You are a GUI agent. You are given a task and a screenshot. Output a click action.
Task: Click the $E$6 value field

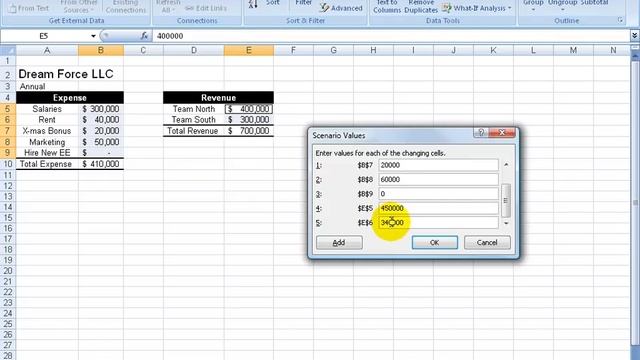coord(438,222)
